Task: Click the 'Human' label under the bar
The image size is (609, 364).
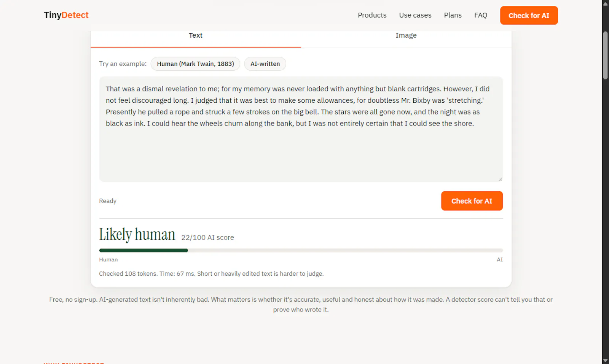Action: point(108,259)
